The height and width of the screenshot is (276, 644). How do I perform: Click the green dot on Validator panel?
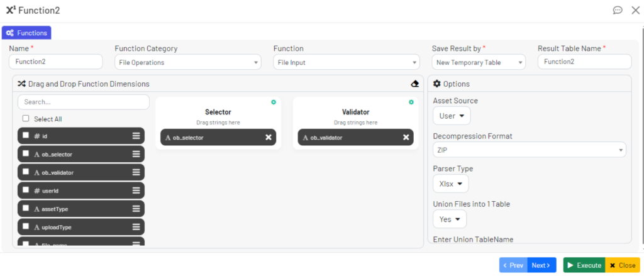pyautogui.click(x=411, y=102)
